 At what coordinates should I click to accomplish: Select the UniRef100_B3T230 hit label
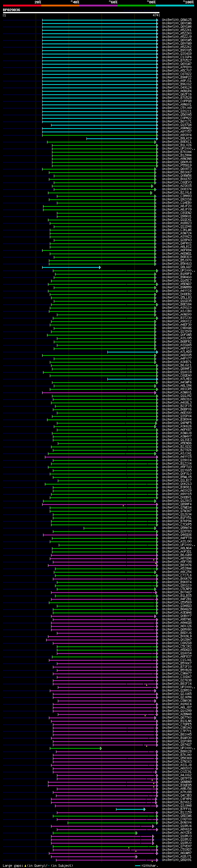point(177,318)
